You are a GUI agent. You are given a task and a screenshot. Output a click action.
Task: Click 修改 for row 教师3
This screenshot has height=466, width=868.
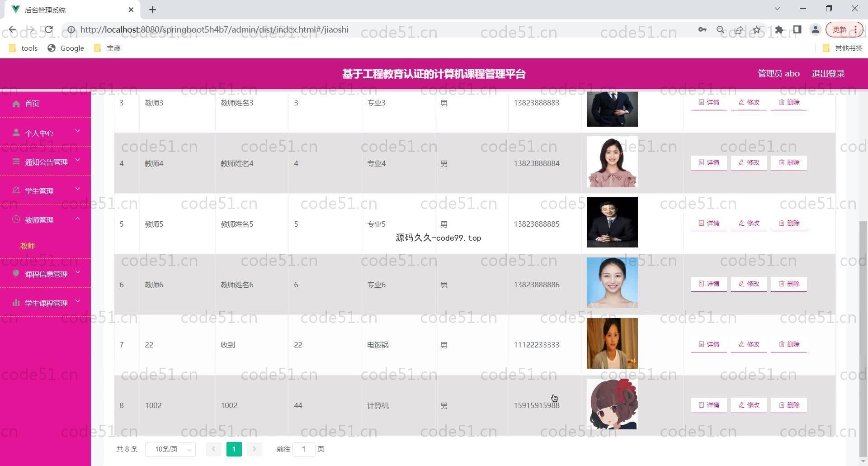coord(749,102)
